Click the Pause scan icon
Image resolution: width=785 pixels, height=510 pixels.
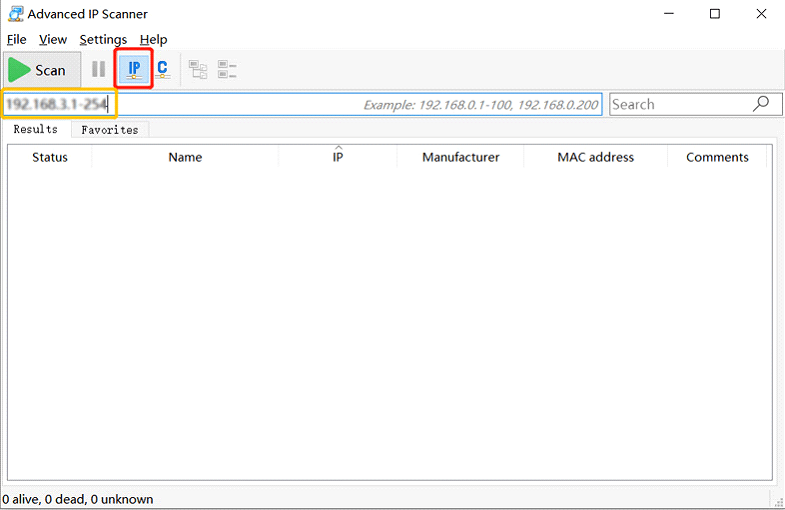coord(99,69)
